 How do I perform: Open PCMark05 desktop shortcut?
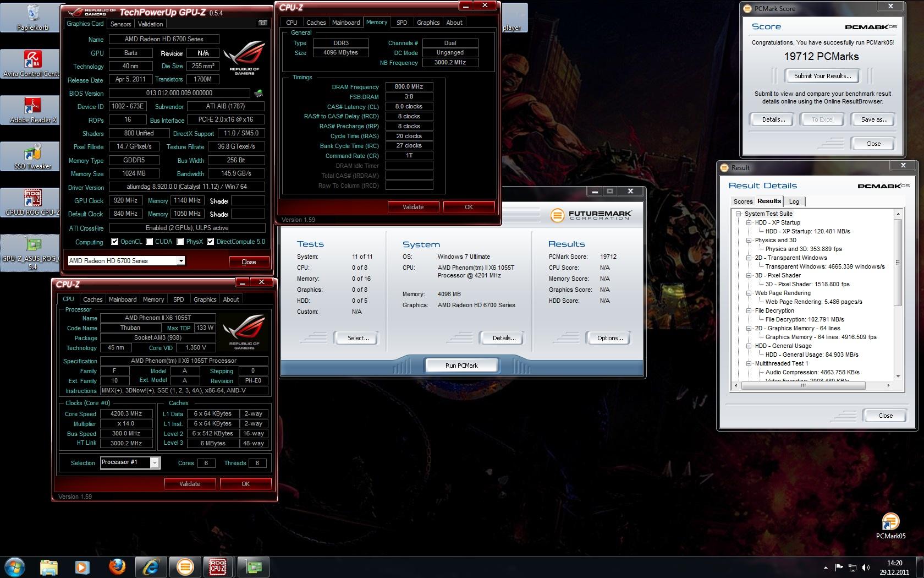pos(890,526)
